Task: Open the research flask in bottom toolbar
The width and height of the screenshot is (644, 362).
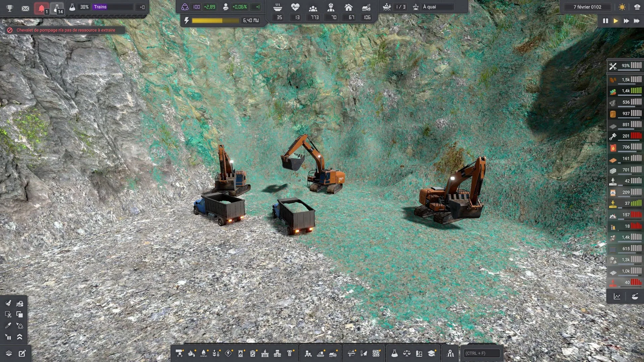Action: point(394,353)
